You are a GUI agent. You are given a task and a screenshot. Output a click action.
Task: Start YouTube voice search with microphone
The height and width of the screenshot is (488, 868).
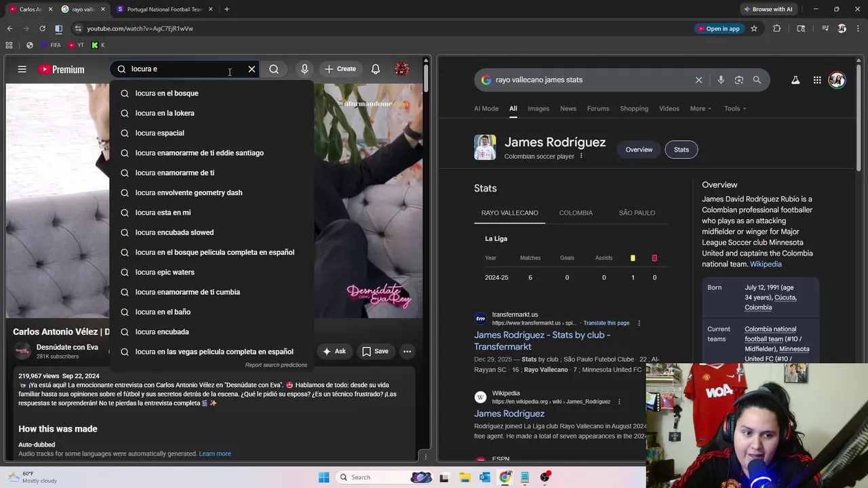pos(304,69)
